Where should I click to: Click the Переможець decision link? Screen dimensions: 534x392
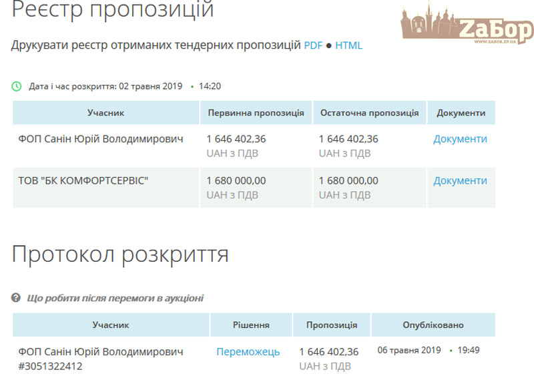coord(248,351)
